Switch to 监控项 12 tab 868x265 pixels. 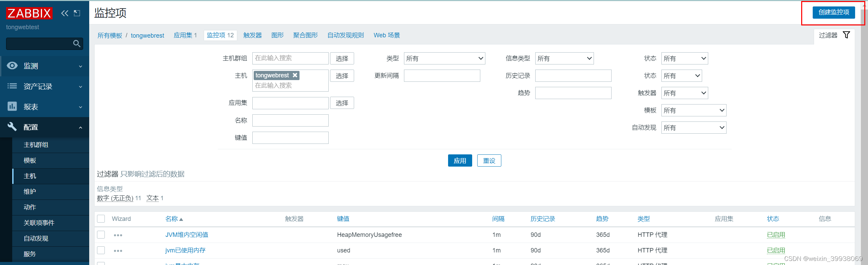click(x=220, y=35)
